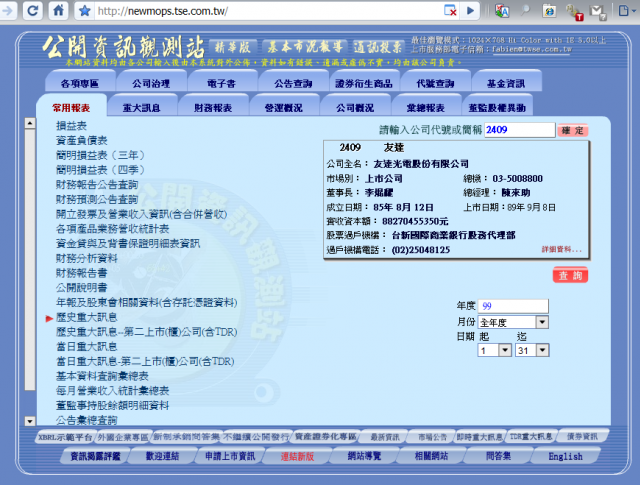
Task: Open the 損益表 report link
Action: [x=71, y=126]
